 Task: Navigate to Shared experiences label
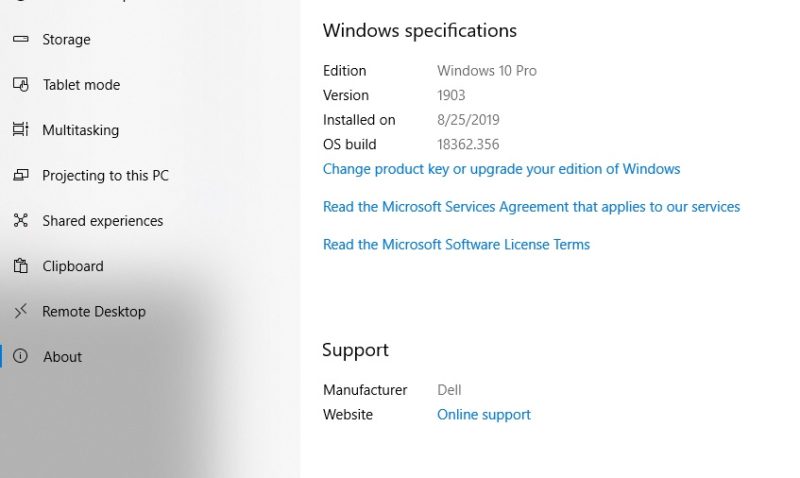tap(102, 221)
